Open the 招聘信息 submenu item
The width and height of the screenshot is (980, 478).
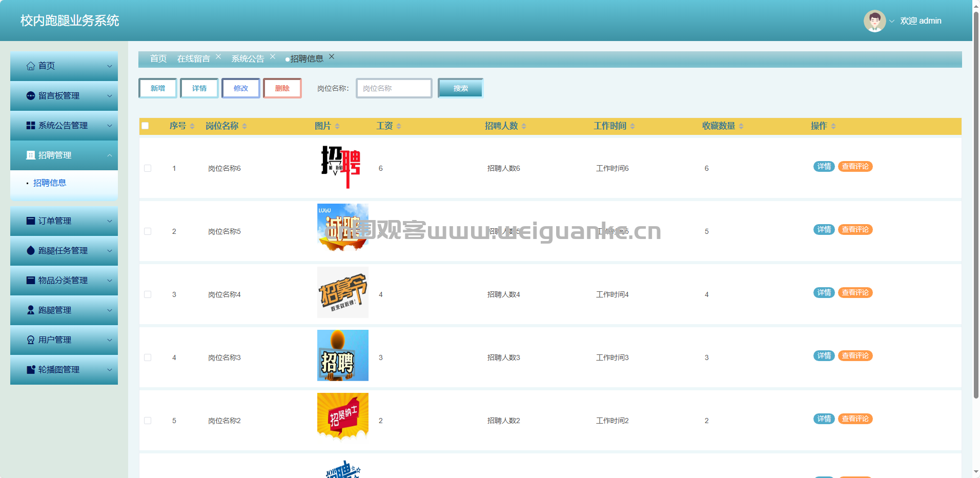(50, 183)
